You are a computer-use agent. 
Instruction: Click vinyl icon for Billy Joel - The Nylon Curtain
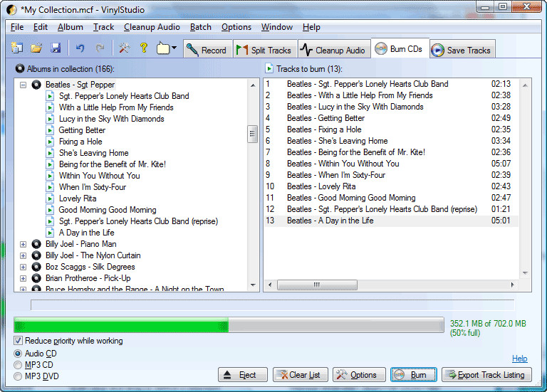(36, 255)
